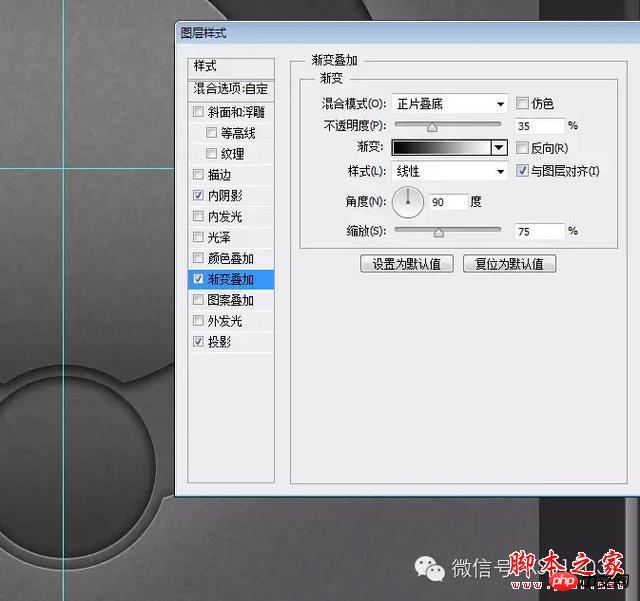Uncheck the 投影 checkbox
Viewport: 640px width, 601px height.
(198, 341)
